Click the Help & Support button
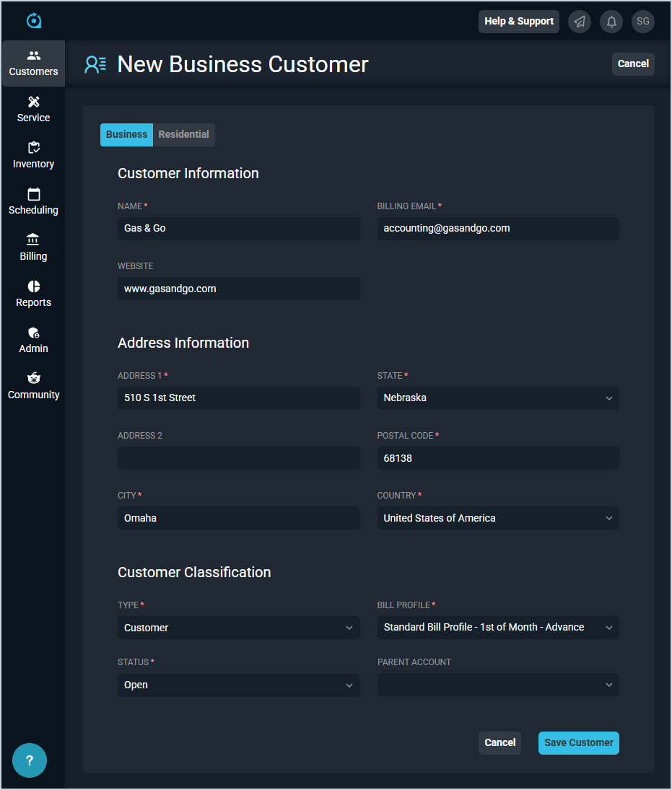The width and height of the screenshot is (672, 790). coord(518,22)
